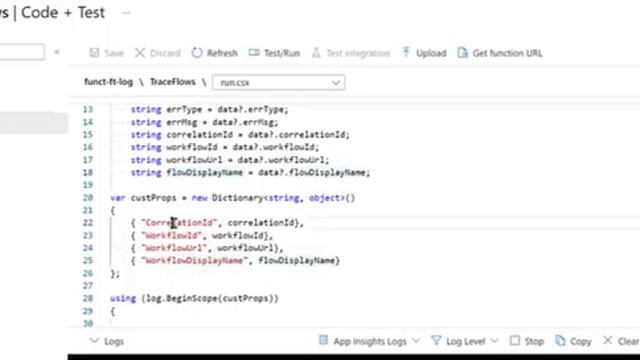This screenshot has width=640, height=360.
Task: Click the Save disk icon
Action: click(94, 53)
